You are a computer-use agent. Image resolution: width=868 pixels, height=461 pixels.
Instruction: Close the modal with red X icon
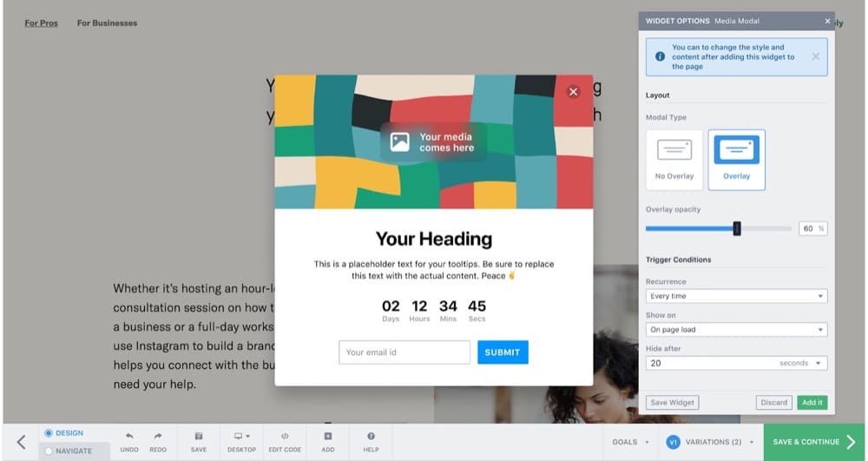click(573, 91)
